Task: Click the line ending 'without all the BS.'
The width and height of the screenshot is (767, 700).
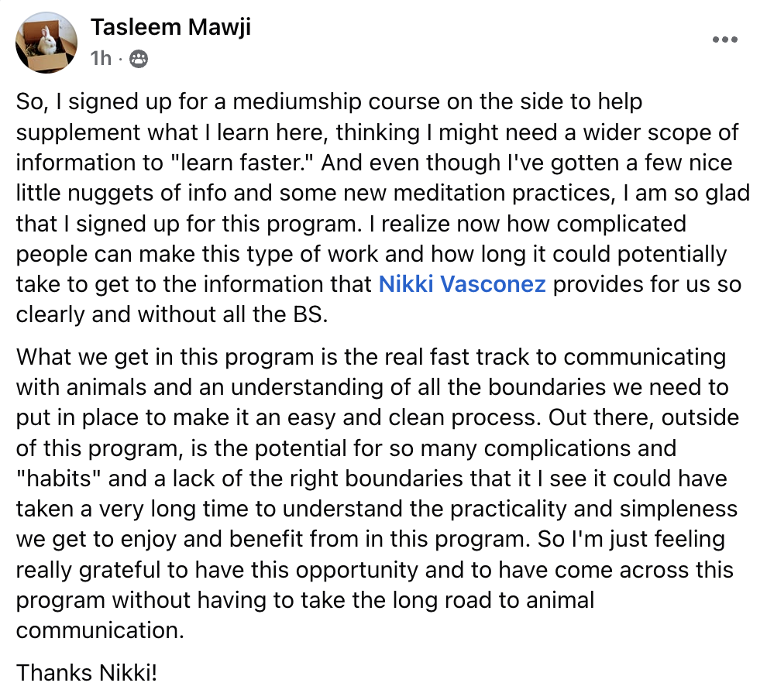Action: (172, 314)
